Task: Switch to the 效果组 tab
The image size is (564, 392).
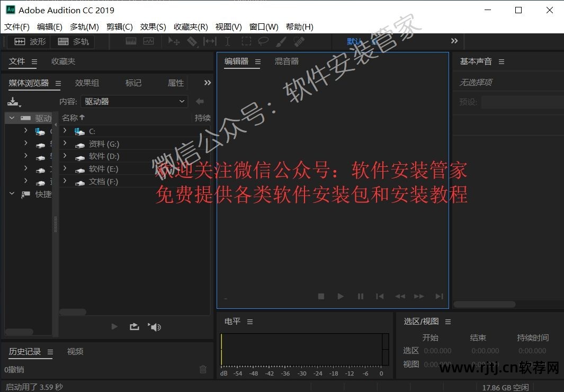Action: 87,83
